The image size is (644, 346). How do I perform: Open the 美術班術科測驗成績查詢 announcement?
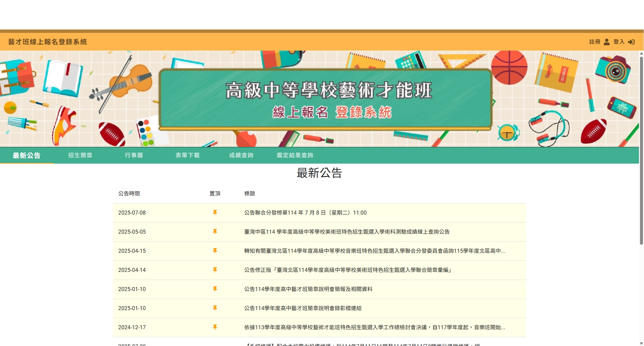347,232
